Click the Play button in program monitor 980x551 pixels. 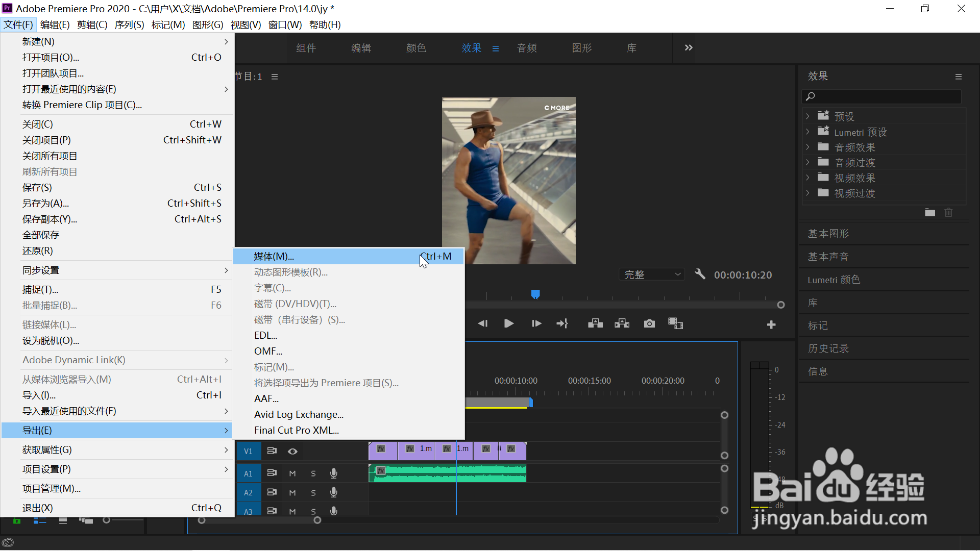[508, 323]
